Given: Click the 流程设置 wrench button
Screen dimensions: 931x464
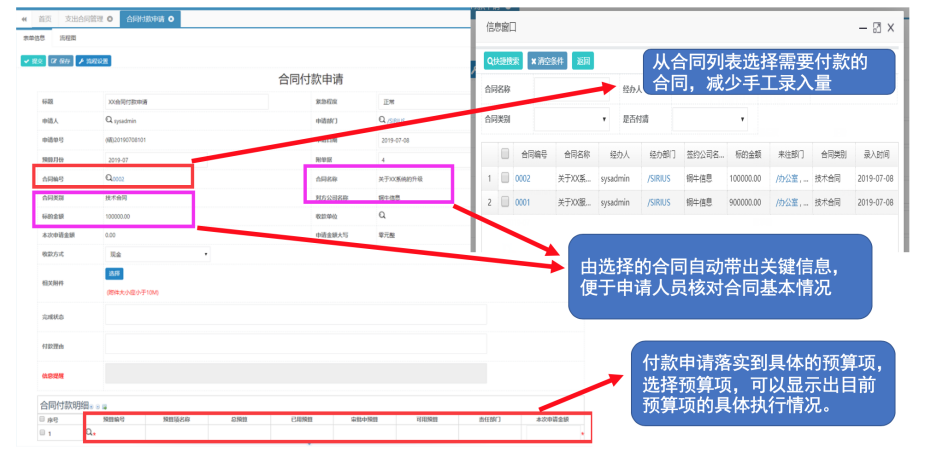Looking at the screenshot, I should pos(96,60).
